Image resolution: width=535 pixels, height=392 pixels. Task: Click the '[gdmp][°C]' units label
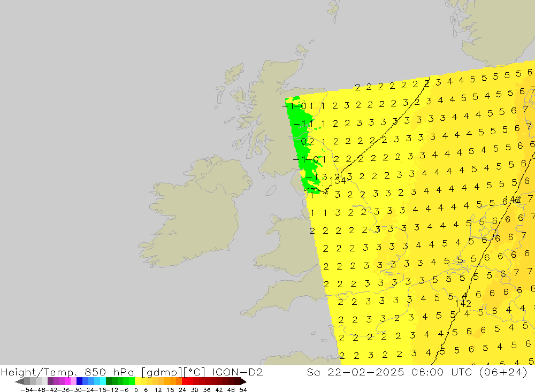[173, 372]
